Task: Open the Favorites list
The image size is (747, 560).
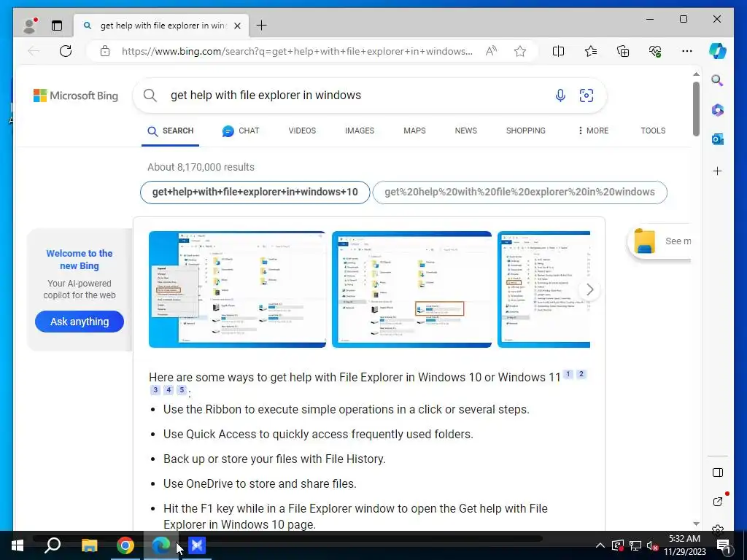Action: click(x=591, y=51)
